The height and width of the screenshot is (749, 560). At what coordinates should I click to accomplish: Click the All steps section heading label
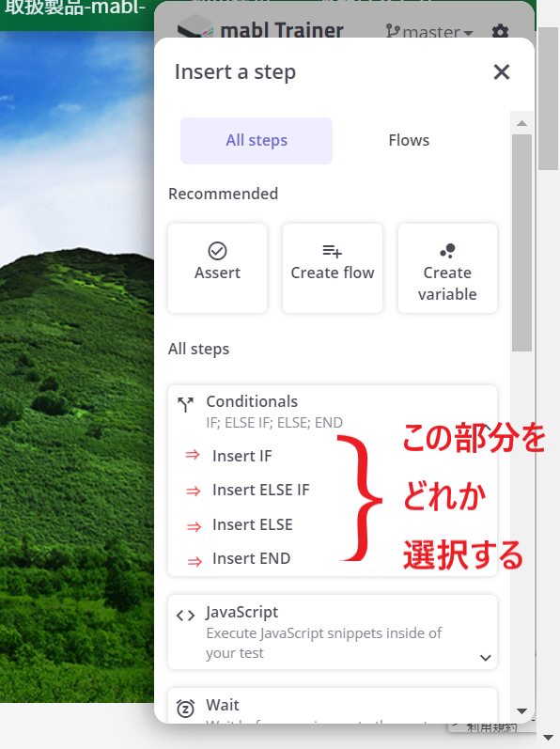point(198,350)
